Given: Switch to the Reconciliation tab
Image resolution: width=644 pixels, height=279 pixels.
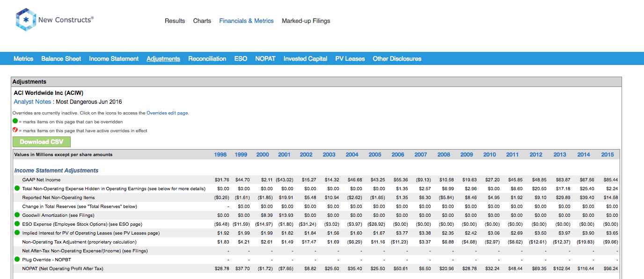Looking at the screenshot, I should click(x=207, y=59).
